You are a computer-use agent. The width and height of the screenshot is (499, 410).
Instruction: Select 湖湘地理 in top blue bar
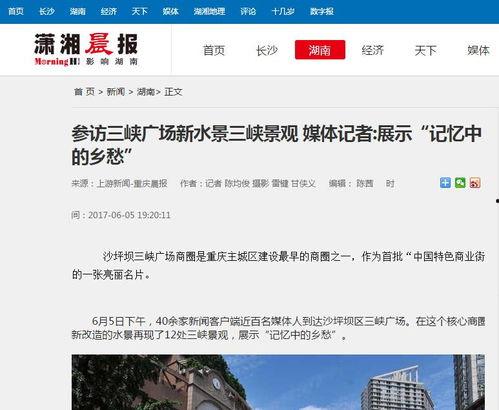point(209,12)
